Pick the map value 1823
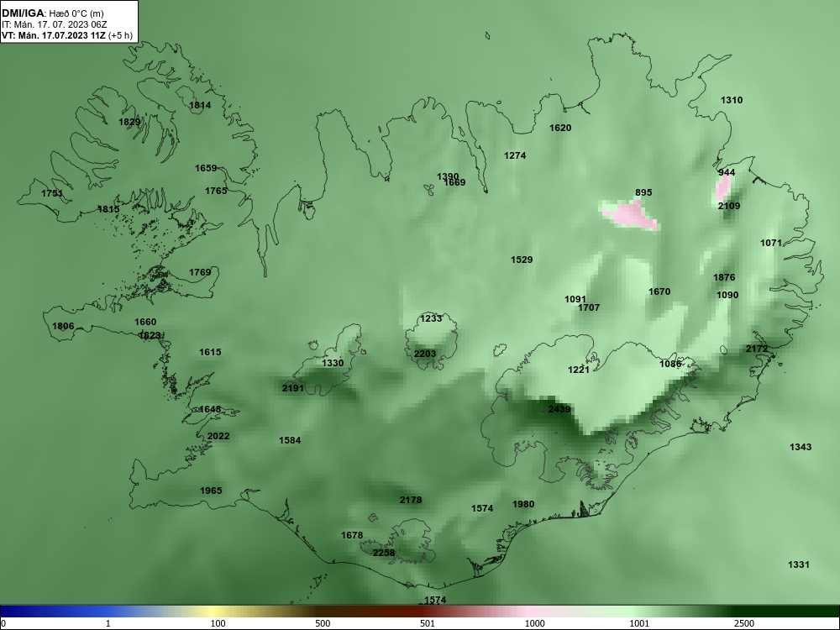 (x=150, y=335)
